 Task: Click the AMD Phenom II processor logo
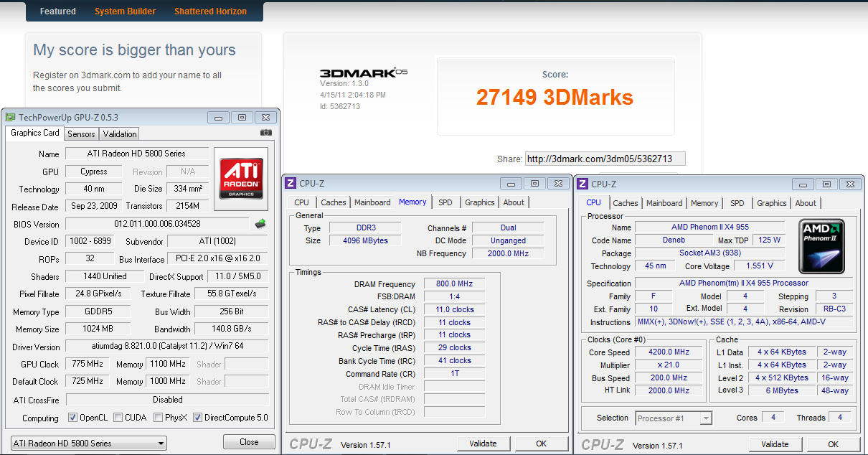[x=823, y=248]
